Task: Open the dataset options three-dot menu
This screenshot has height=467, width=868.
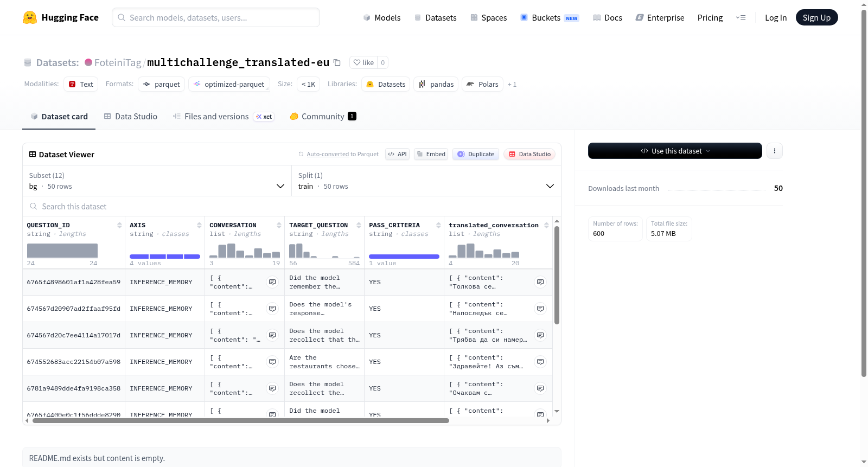Action: click(775, 151)
